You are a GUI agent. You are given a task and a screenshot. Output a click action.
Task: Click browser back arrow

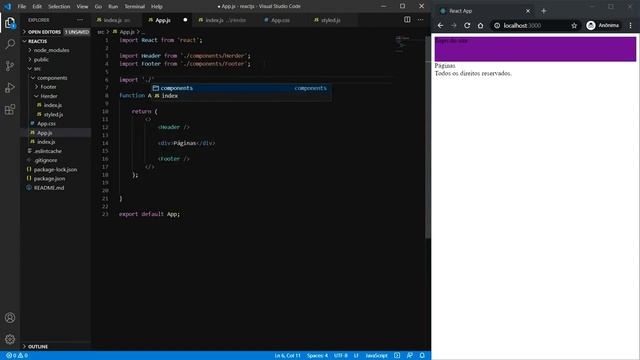[x=440, y=25]
